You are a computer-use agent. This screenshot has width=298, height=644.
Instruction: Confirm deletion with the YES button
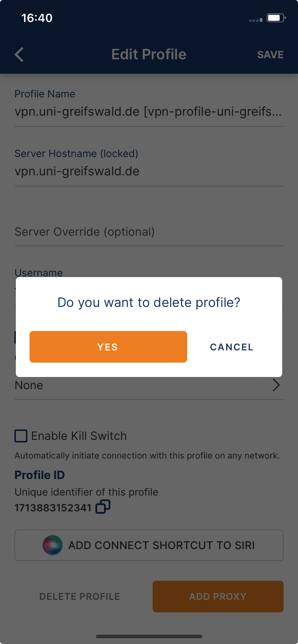coord(108,347)
